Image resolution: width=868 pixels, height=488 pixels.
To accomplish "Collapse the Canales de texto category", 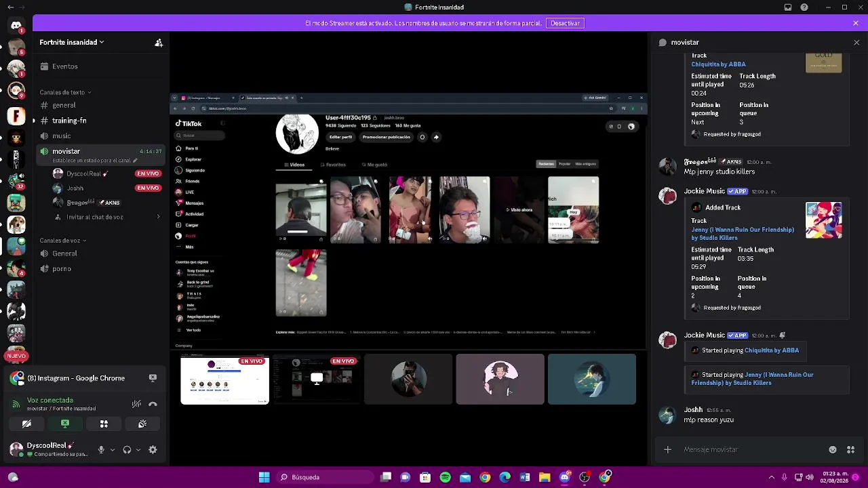I will (x=65, y=92).
